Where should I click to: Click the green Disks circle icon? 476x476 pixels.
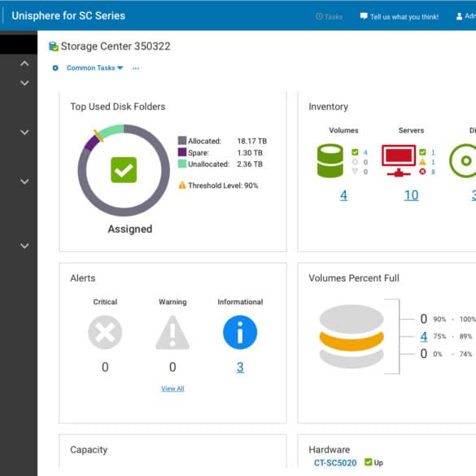tap(463, 160)
